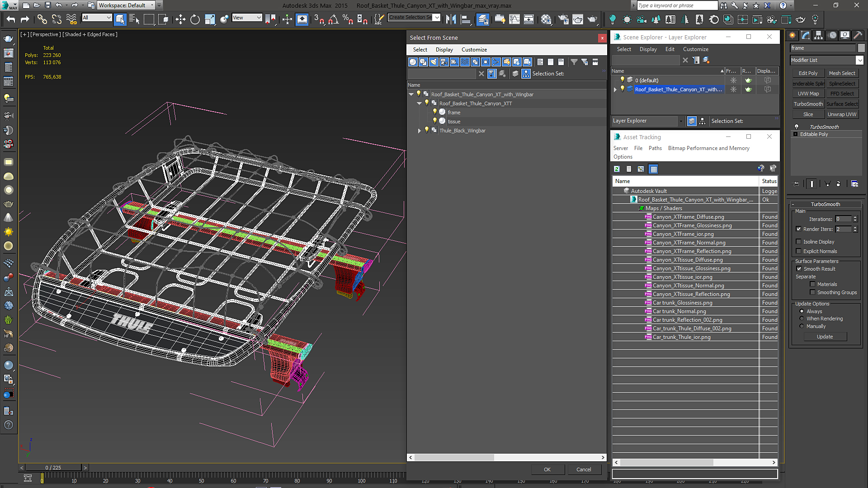Image resolution: width=868 pixels, height=488 pixels.
Task: Open the Utilities hammer panel tab
Action: tap(858, 35)
